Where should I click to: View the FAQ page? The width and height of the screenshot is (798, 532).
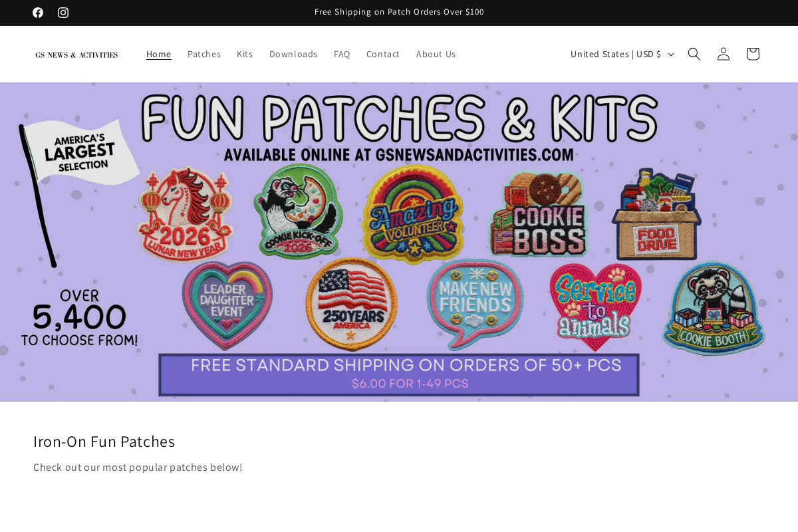pyautogui.click(x=341, y=54)
